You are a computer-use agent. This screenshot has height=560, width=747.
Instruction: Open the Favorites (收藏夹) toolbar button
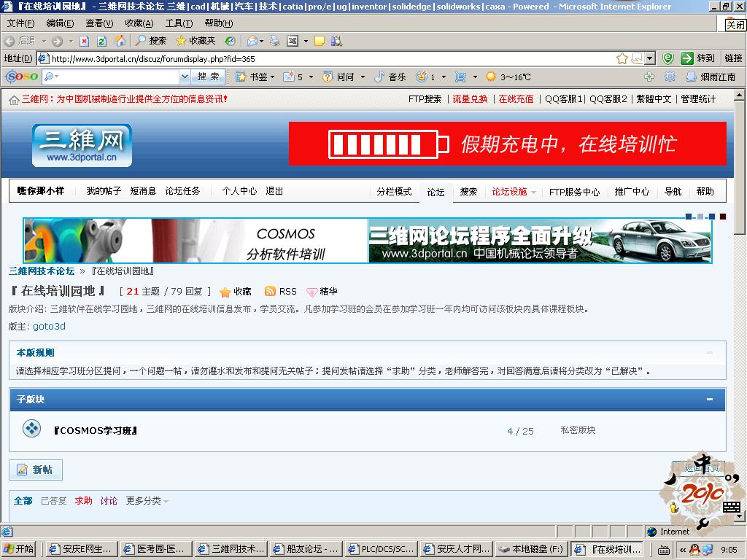click(196, 41)
